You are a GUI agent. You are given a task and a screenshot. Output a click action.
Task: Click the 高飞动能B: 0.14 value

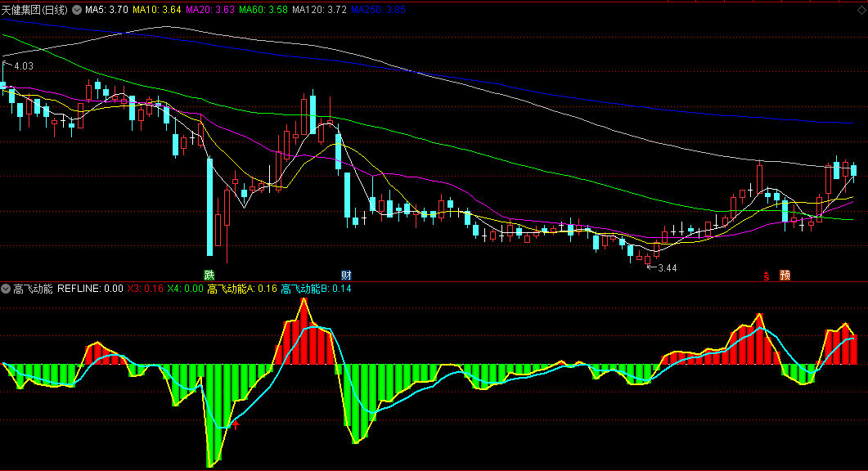tap(316, 289)
